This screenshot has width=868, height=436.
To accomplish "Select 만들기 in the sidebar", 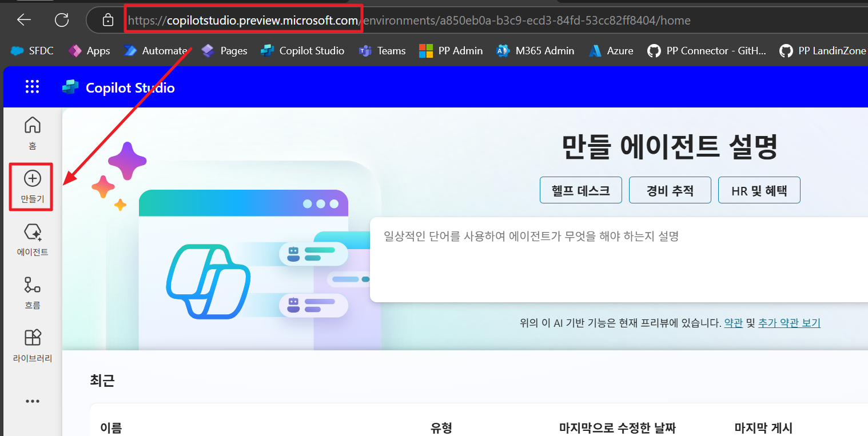I will (x=32, y=187).
